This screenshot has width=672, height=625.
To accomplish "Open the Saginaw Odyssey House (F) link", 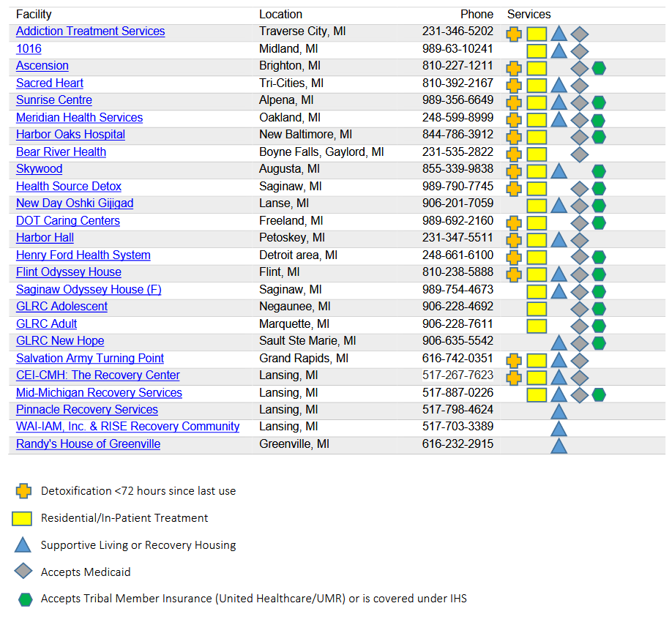I will pos(89,289).
